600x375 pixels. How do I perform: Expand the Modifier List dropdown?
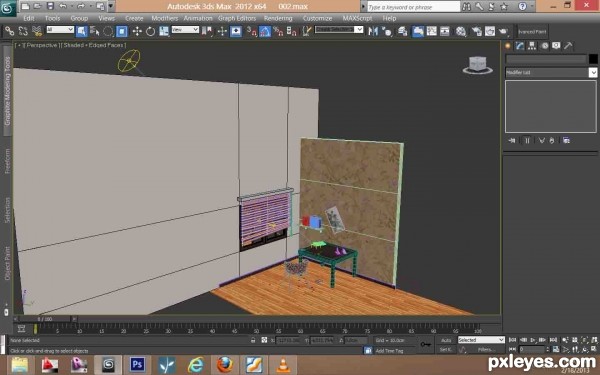(551, 72)
